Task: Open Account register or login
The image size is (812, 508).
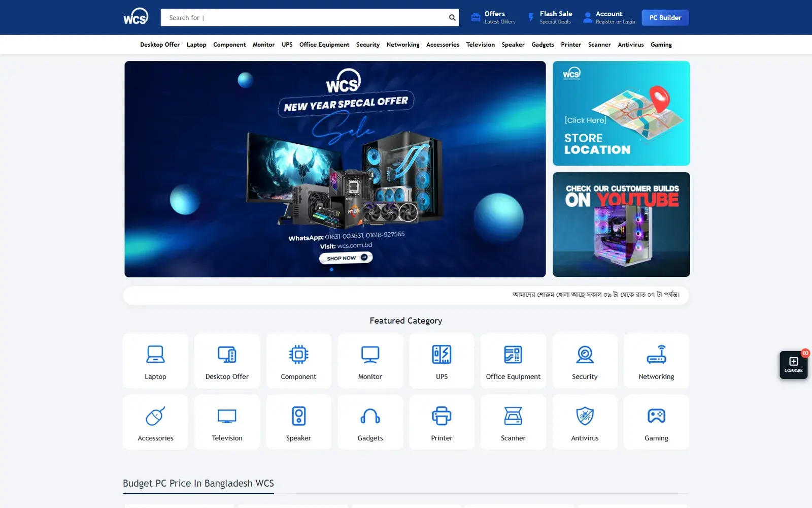Action: [x=609, y=18]
